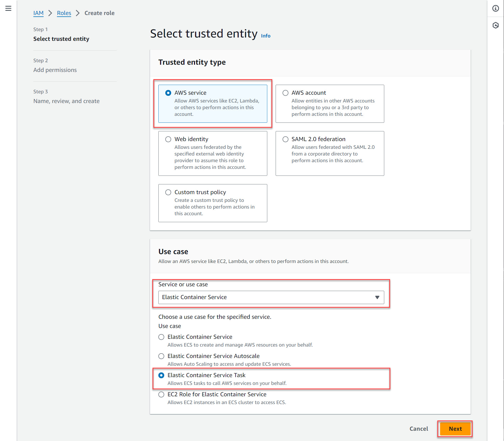Viewport: 504px width, 441px height.
Task: Click the hexagon settings icon in right sidebar
Action: pos(496,26)
